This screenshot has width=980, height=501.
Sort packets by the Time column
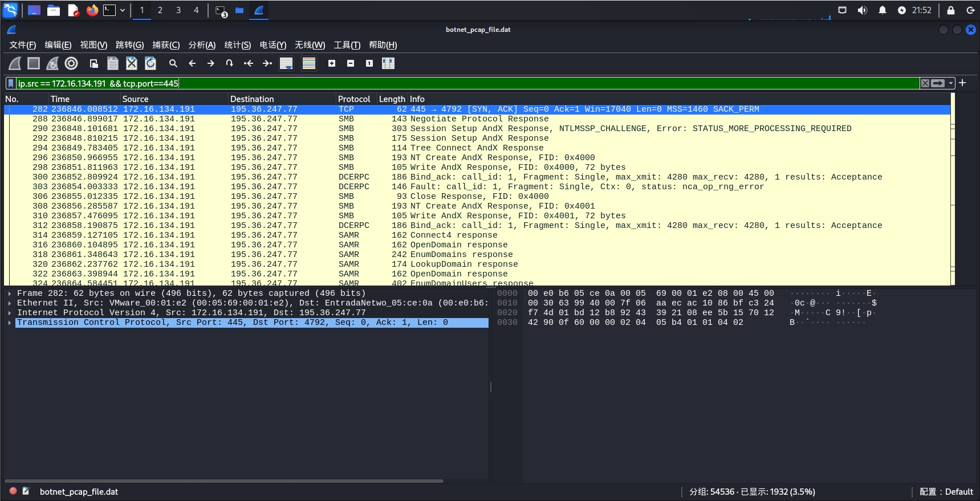84,99
